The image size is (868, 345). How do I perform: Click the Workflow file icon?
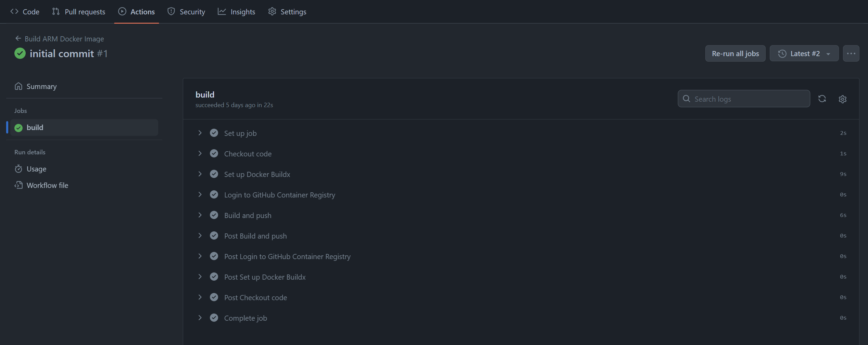[18, 185]
